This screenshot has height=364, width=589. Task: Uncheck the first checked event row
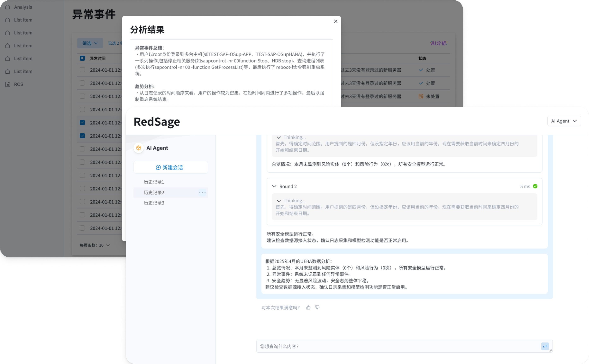[x=82, y=122]
